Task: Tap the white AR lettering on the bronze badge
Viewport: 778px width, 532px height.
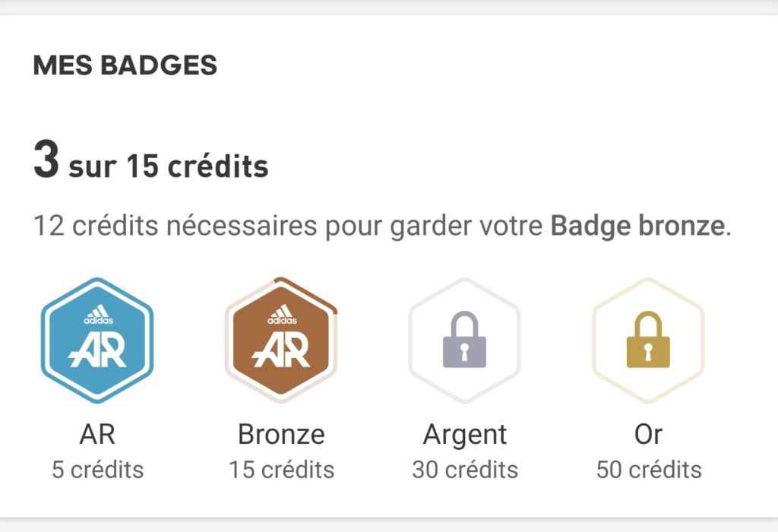Action: [x=281, y=350]
